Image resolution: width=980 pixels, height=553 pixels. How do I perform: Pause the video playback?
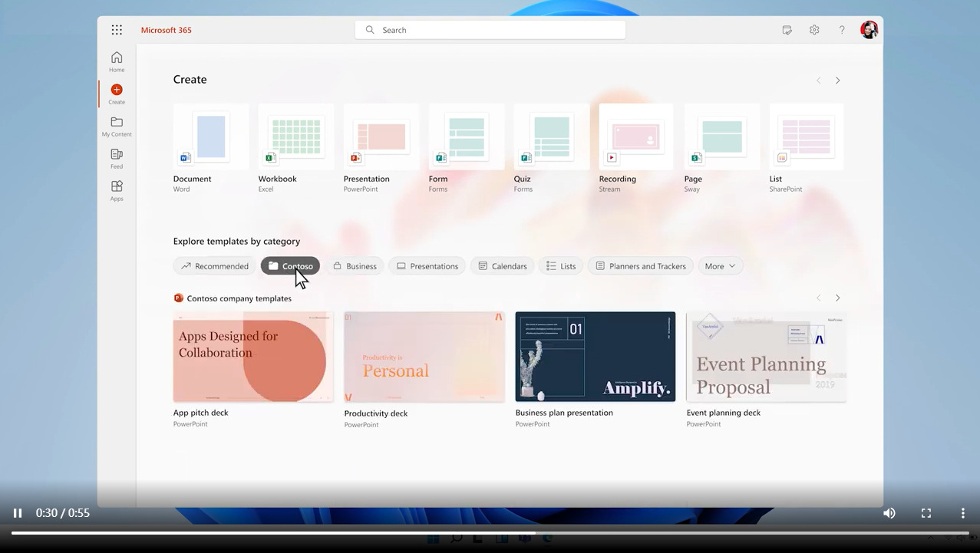[x=18, y=513]
